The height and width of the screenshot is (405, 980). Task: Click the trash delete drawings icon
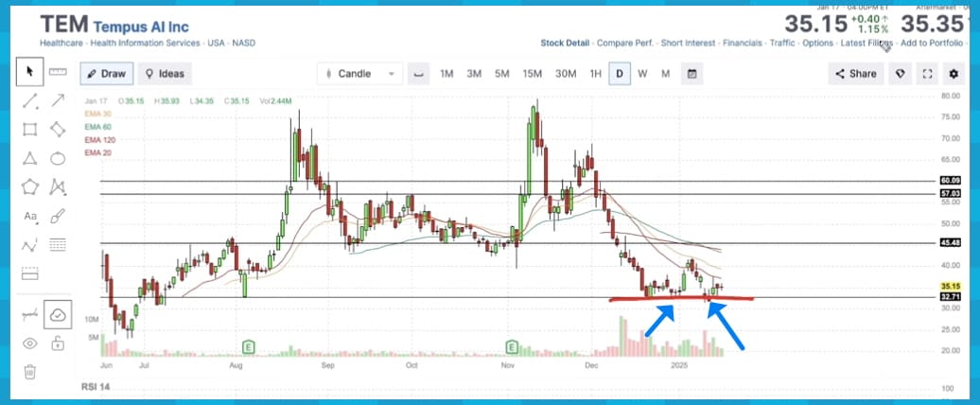click(29, 373)
